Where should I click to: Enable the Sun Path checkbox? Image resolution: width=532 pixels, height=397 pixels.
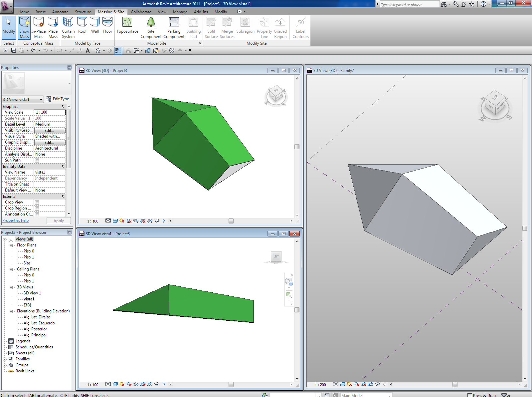point(37,161)
